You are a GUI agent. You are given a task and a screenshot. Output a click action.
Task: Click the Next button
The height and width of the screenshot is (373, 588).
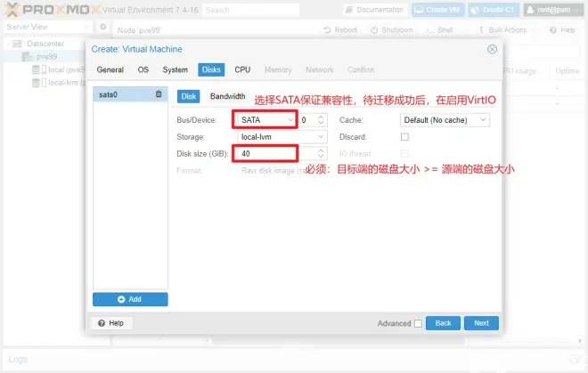coord(481,323)
